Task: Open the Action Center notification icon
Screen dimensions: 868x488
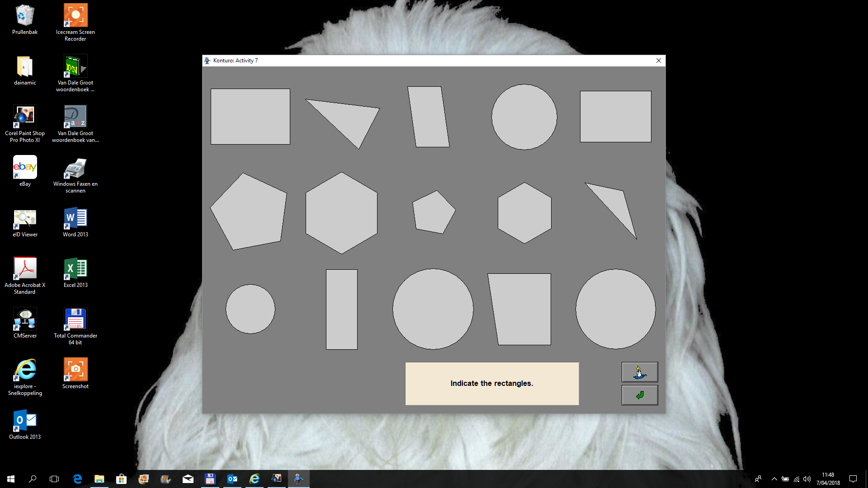Action: [853, 479]
